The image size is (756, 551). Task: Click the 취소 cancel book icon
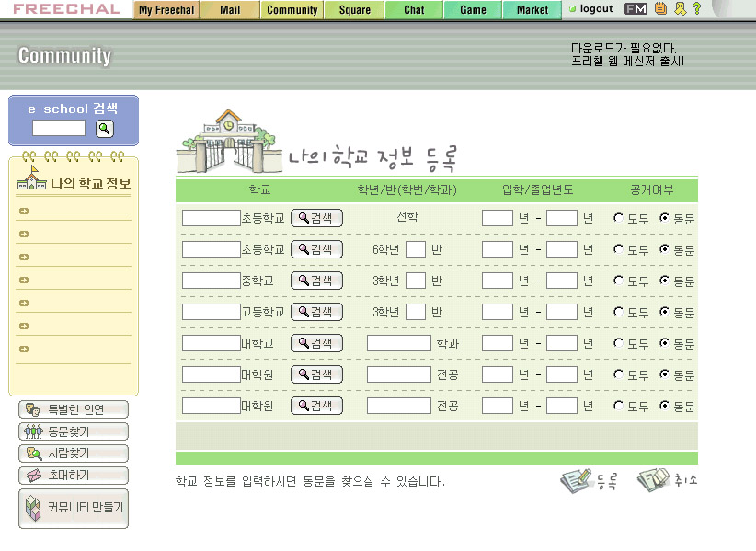[x=653, y=480]
